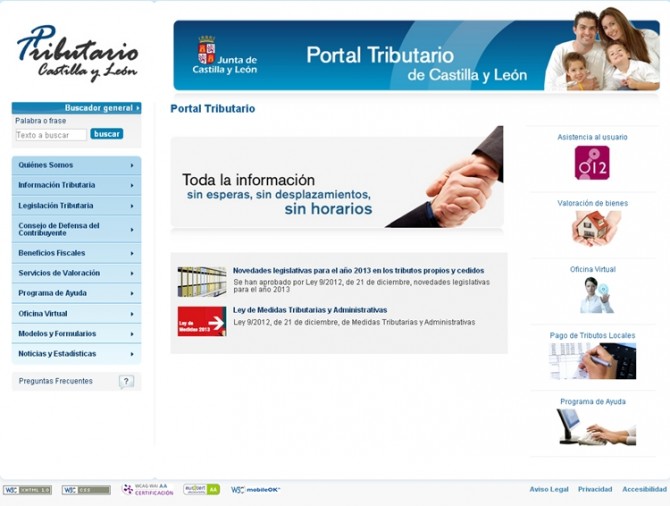Open Pago de Tributos Locales image
Viewport: 670px width, 506px height.
(593, 361)
